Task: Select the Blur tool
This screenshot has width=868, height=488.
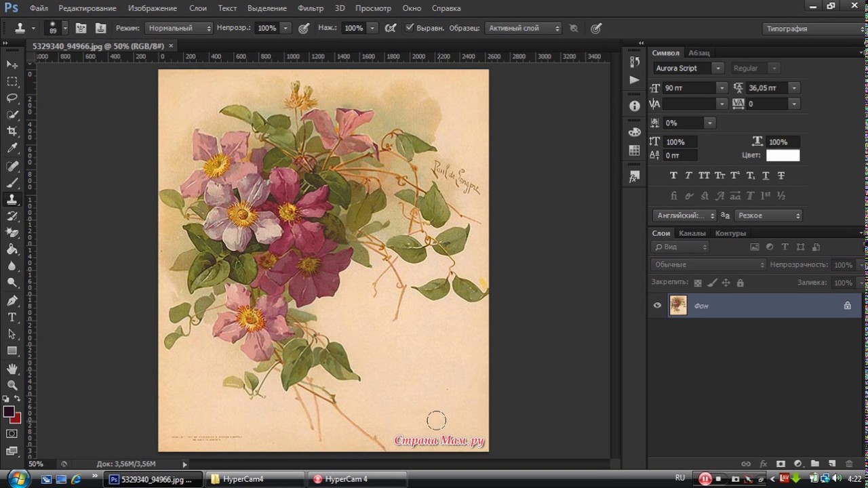Action: [x=12, y=266]
